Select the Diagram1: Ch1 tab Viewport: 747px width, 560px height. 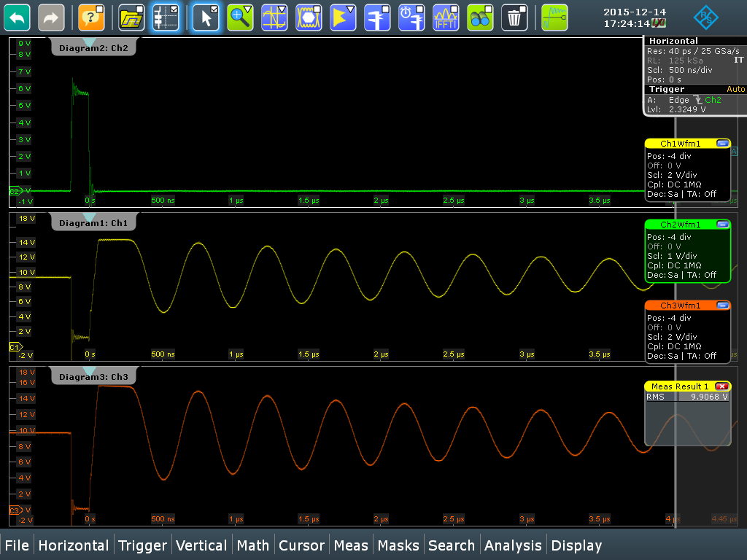point(93,223)
